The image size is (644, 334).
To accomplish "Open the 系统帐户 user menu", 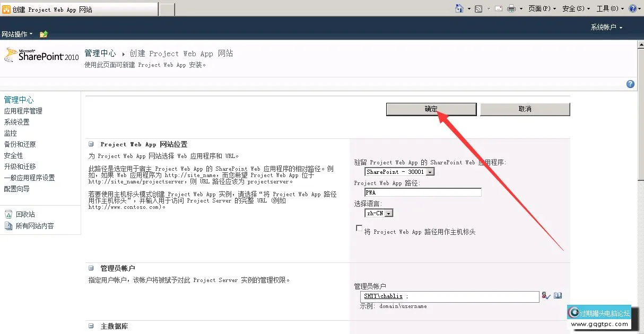I will (x=606, y=27).
